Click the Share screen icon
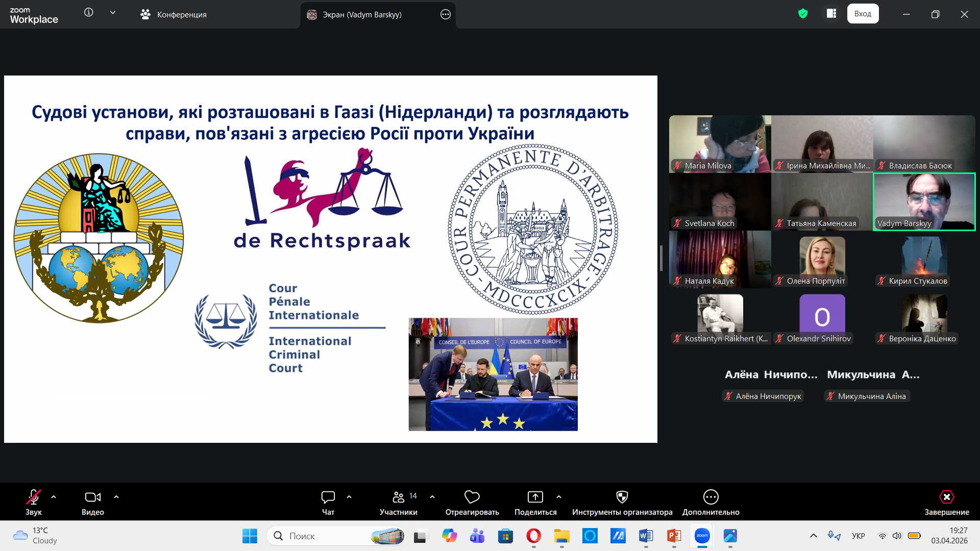This screenshot has height=551, width=980. pyautogui.click(x=535, y=503)
